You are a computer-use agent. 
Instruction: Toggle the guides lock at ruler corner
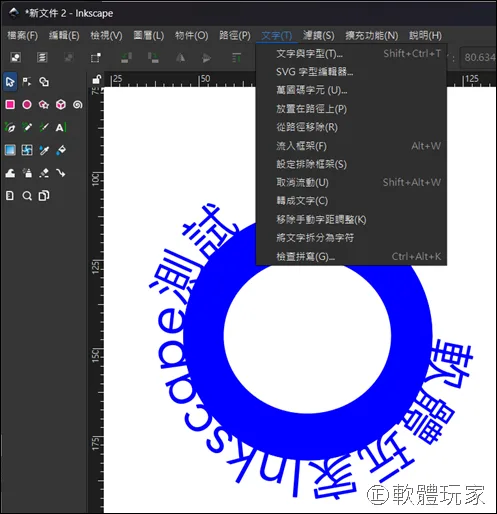(x=97, y=79)
